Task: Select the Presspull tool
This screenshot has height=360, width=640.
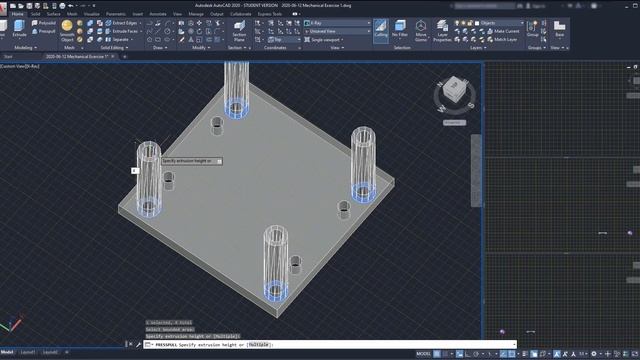Action: click(x=44, y=31)
